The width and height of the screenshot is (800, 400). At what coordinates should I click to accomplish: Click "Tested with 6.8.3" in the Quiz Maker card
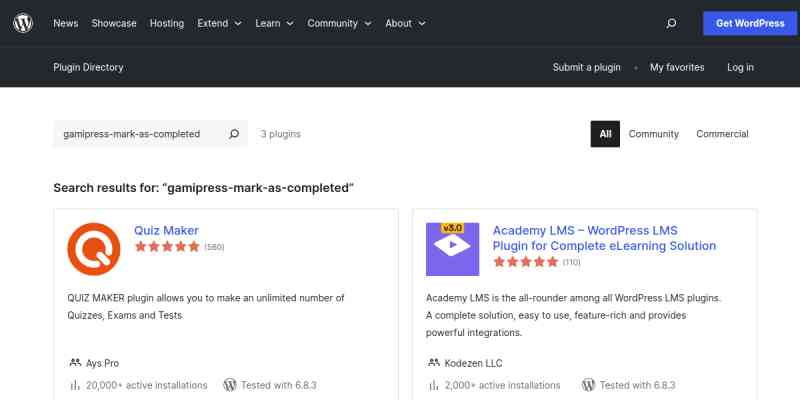(x=279, y=385)
